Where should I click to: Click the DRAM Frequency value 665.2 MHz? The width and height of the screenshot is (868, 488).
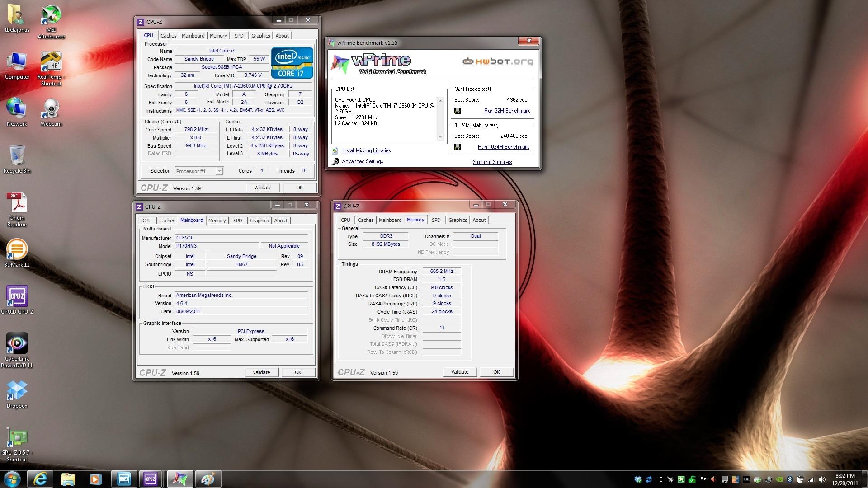pyautogui.click(x=442, y=271)
